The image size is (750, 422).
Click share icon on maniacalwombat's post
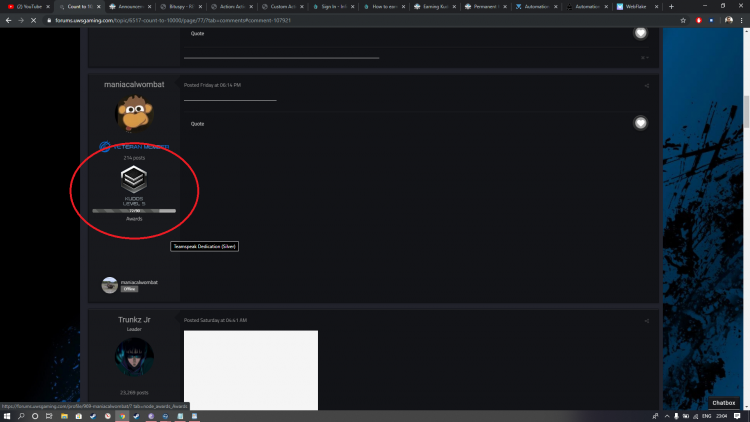point(646,85)
